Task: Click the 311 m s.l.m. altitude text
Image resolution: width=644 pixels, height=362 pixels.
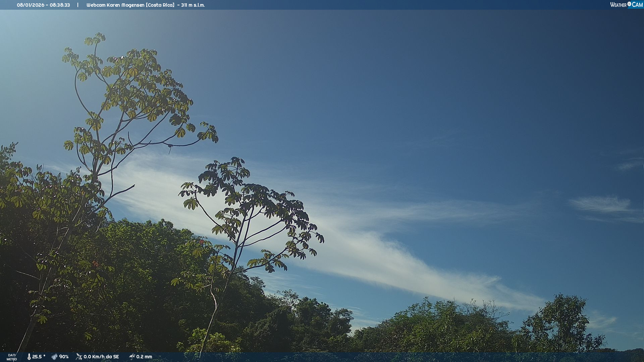Action: pos(193,5)
